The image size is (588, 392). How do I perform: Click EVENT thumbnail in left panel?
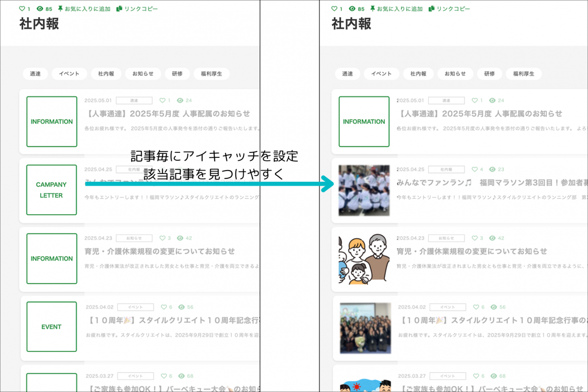pos(51,327)
